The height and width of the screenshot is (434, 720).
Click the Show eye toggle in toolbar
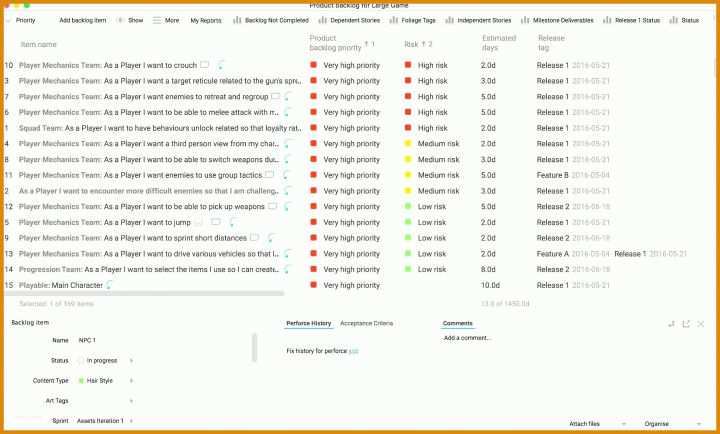pyautogui.click(x=121, y=20)
